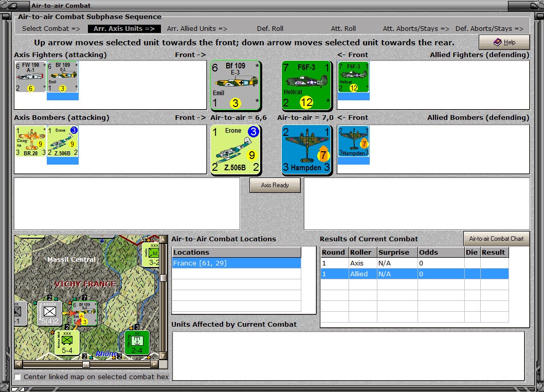Click the Arr. Allied Units subphase step
The image size is (544, 392).
coord(197,28)
